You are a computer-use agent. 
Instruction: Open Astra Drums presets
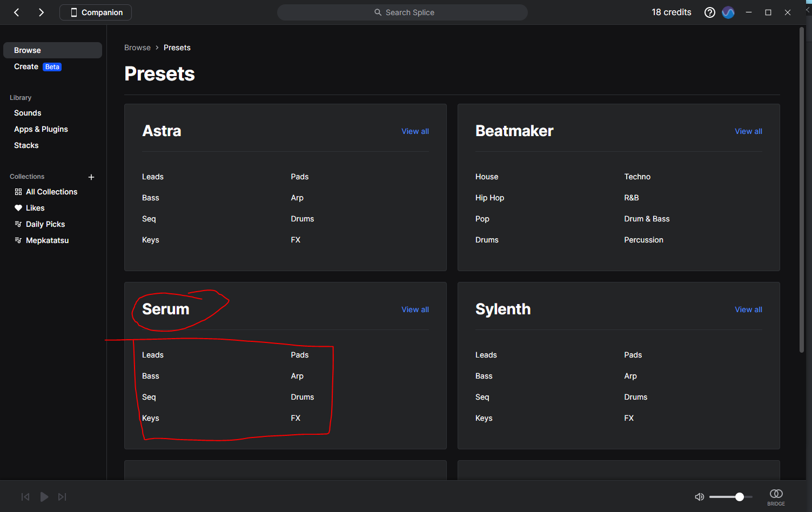click(303, 219)
